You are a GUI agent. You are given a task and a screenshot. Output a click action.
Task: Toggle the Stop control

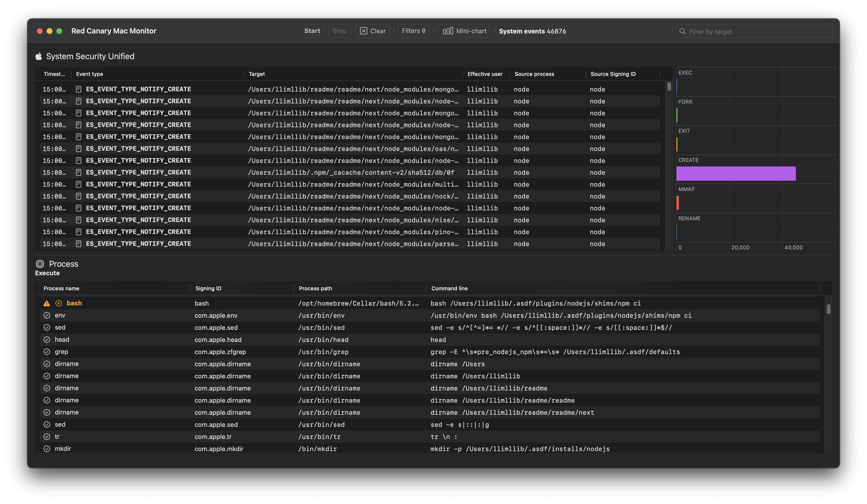pos(339,31)
